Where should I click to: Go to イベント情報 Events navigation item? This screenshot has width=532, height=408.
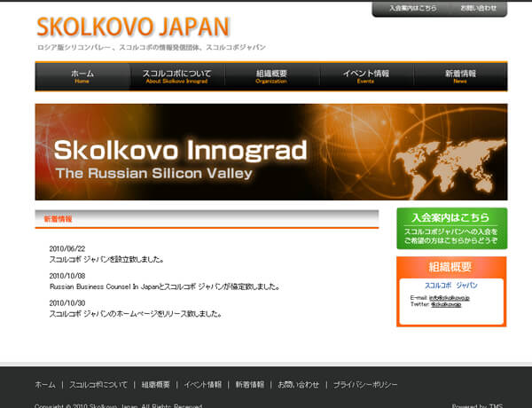(365, 76)
